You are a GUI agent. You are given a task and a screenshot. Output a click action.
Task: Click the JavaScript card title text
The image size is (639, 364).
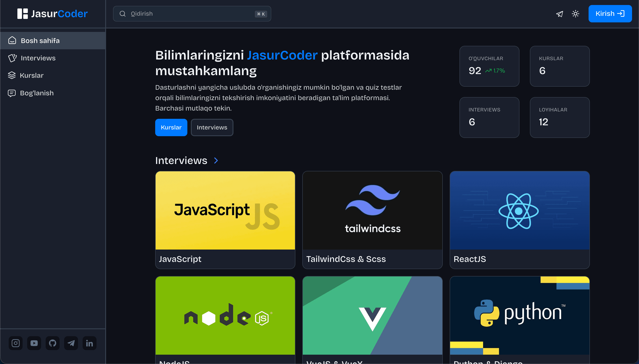(180, 259)
